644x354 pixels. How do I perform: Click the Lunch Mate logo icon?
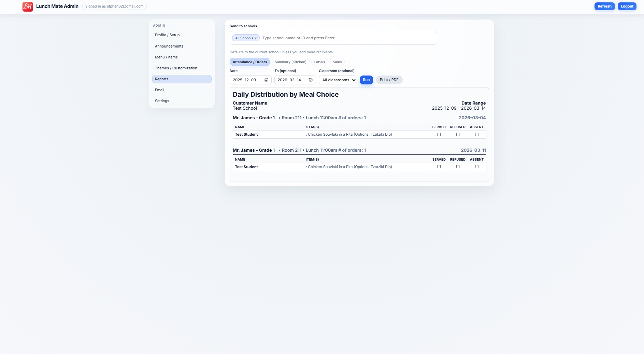pyautogui.click(x=28, y=6)
